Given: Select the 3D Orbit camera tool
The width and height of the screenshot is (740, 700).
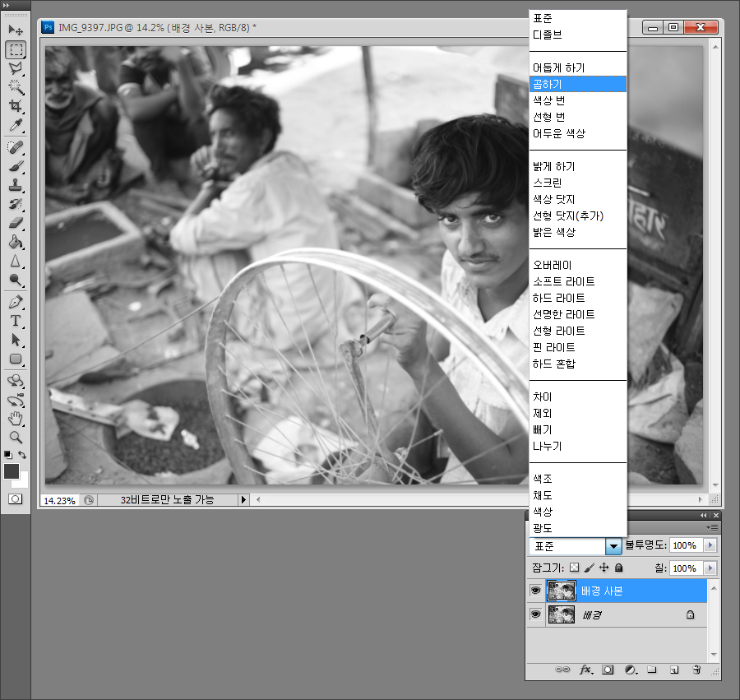Looking at the screenshot, I should [x=16, y=401].
